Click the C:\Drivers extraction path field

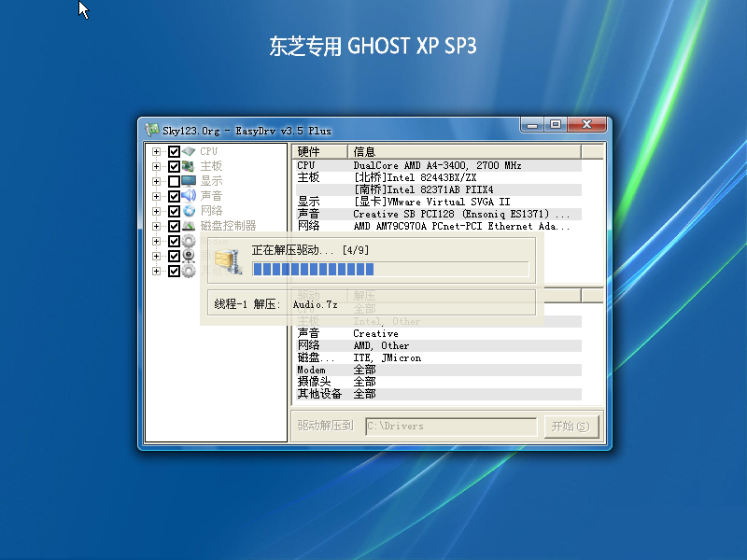click(x=450, y=427)
